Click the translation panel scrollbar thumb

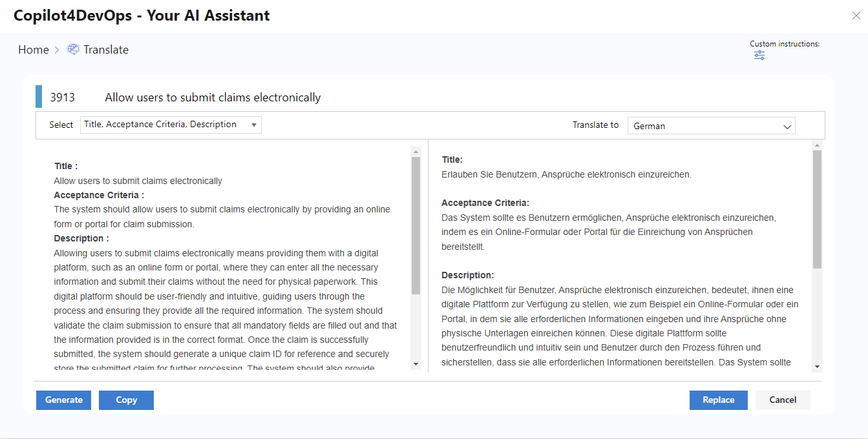(817, 210)
